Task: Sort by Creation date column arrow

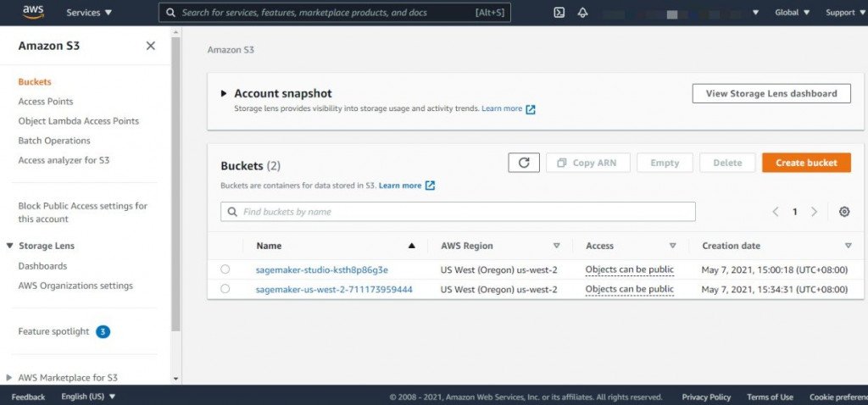Action: (848, 246)
